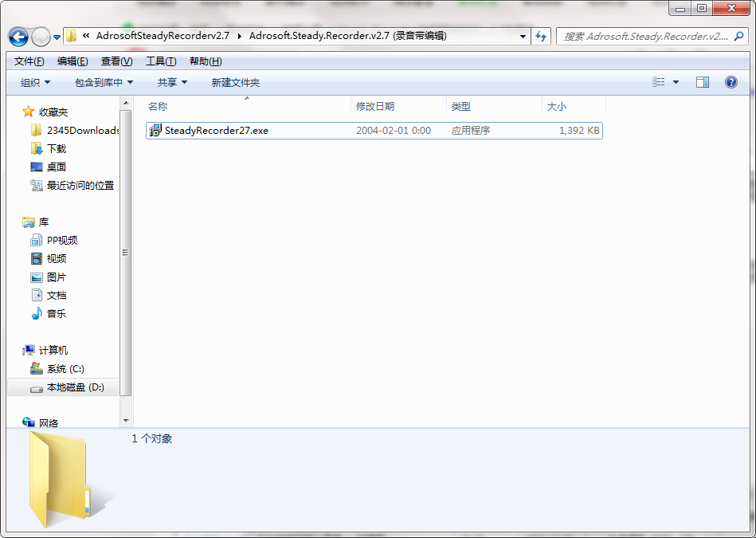Open recent locations dropdown beside nav arrows
This screenshot has height=538, width=756.
pos(57,37)
